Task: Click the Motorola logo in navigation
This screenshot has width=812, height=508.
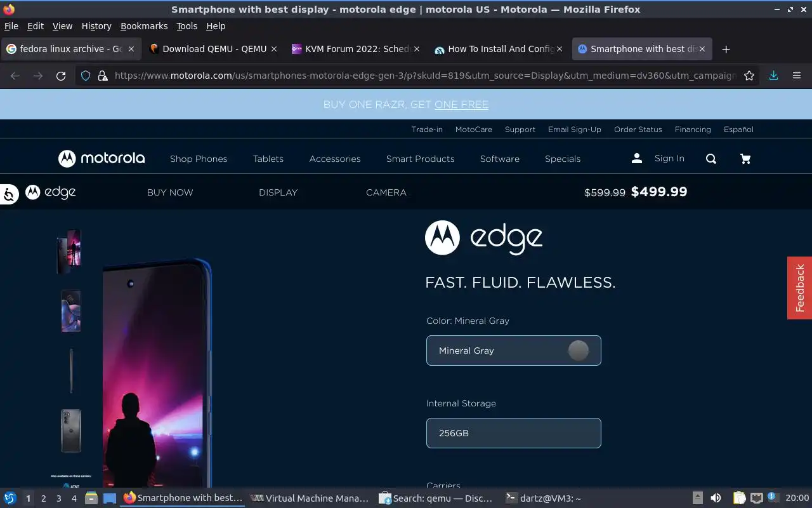Action: [x=101, y=158]
